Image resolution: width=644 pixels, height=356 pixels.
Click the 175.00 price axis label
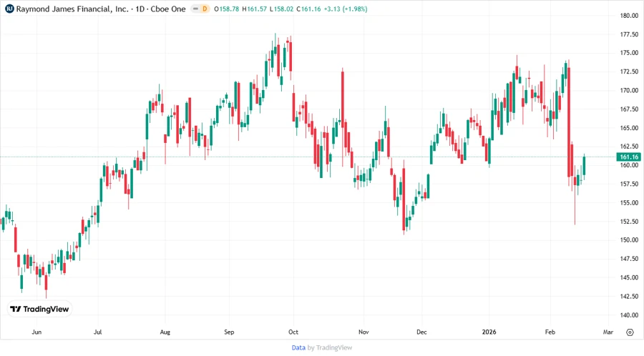tap(629, 53)
